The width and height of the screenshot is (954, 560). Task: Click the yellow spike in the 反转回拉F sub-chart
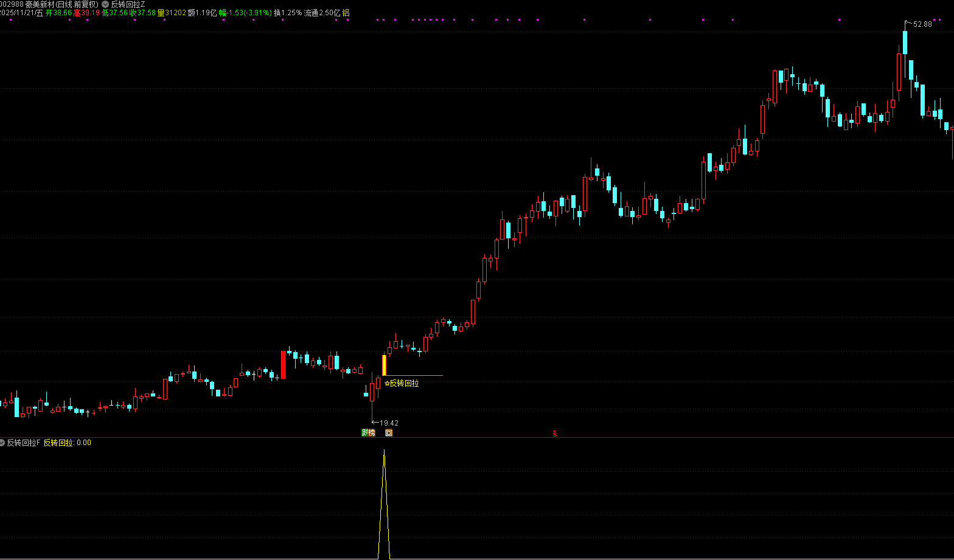(384, 505)
